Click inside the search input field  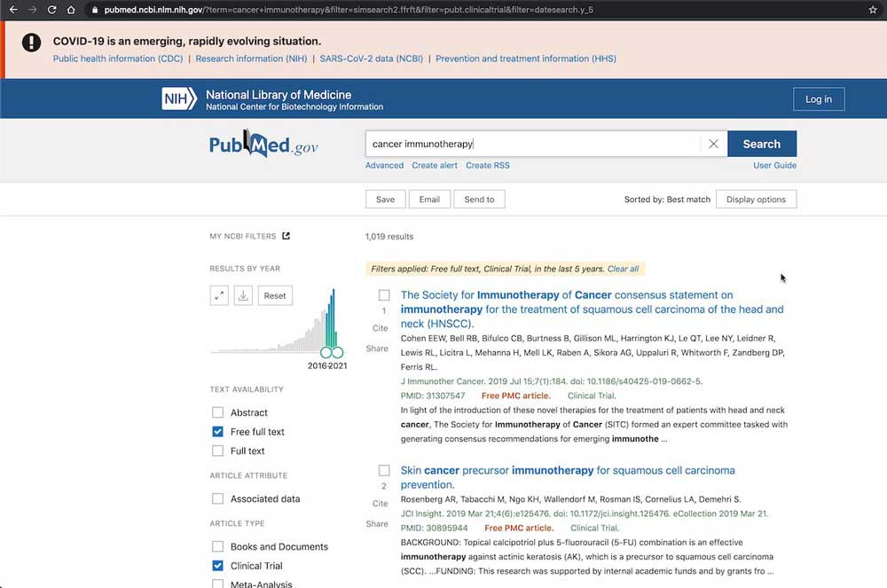[x=532, y=143]
